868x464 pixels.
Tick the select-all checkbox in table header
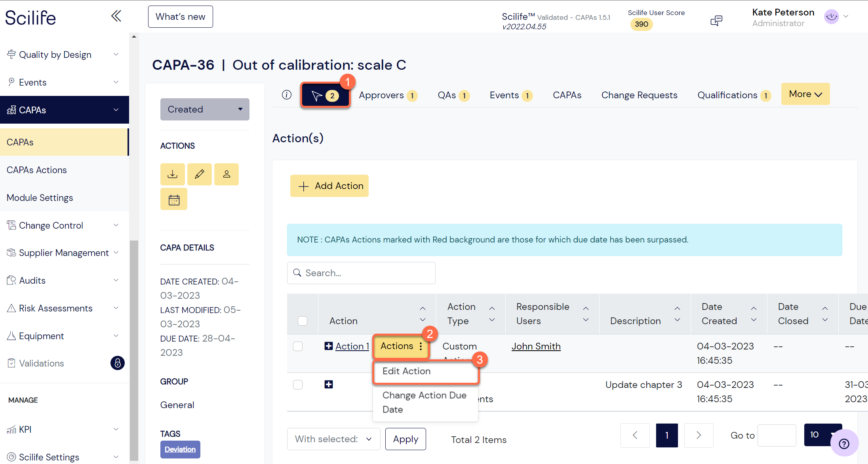[x=303, y=321]
